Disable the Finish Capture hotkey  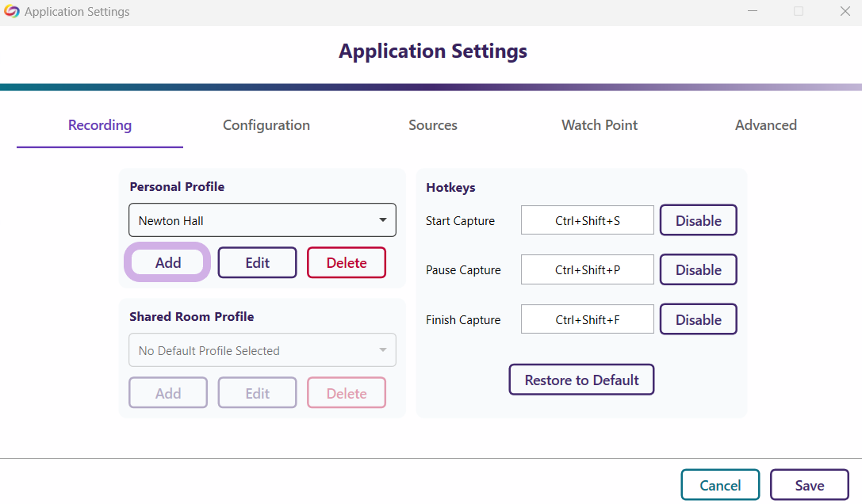click(698, 320)
